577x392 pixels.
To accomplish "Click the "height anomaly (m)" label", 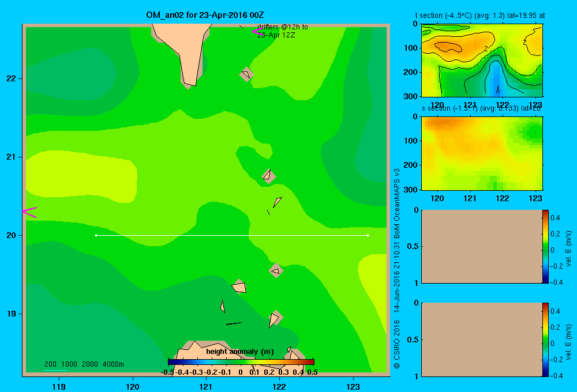I will pyautogui.click(x=240, y=352).
